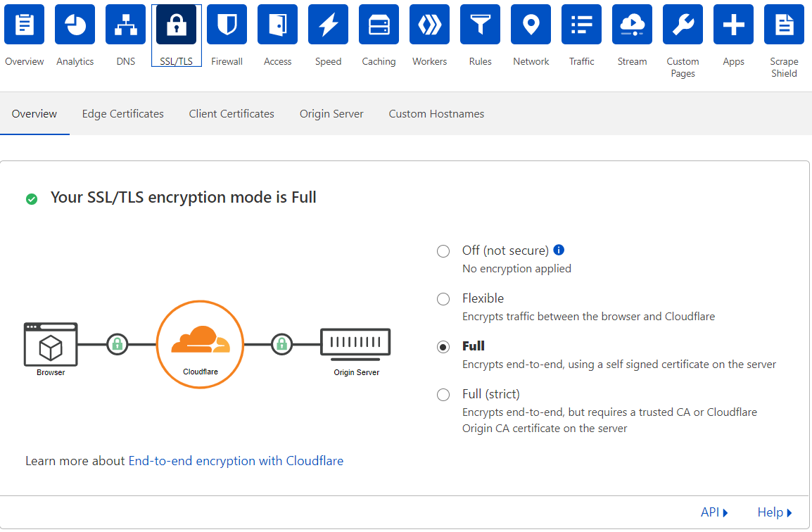Image resolution: width=812 pixels, height=532 pixels.
Task: Open the Speed lightning bolt icon
Action: pos(329,25)
